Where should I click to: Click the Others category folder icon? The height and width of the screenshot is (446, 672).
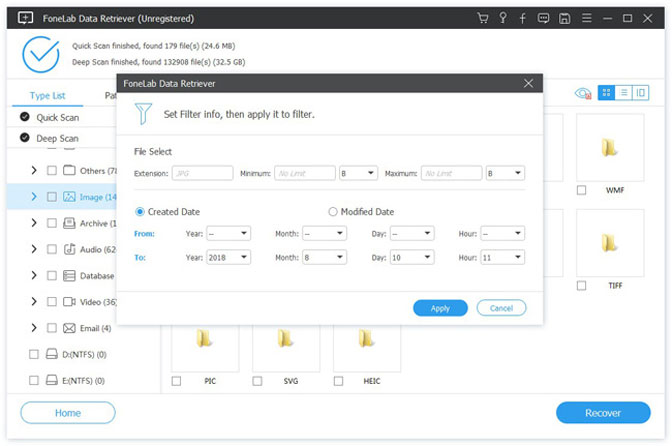tap(69, 170)
